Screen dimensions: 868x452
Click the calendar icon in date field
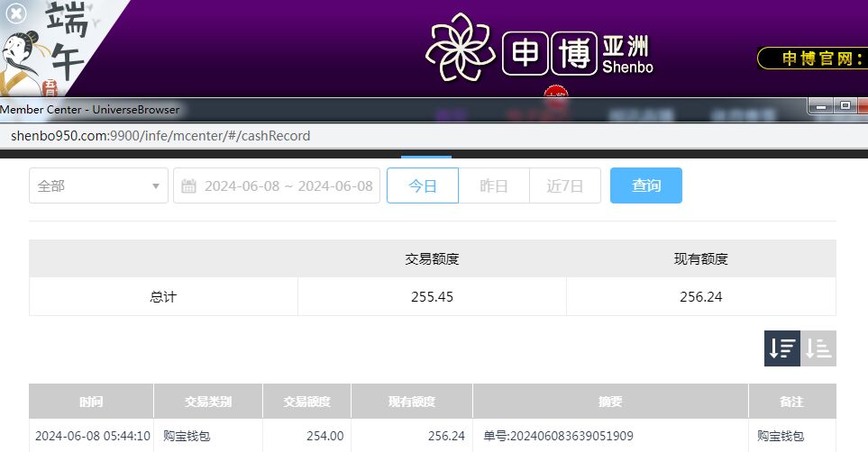coord(188,186)
